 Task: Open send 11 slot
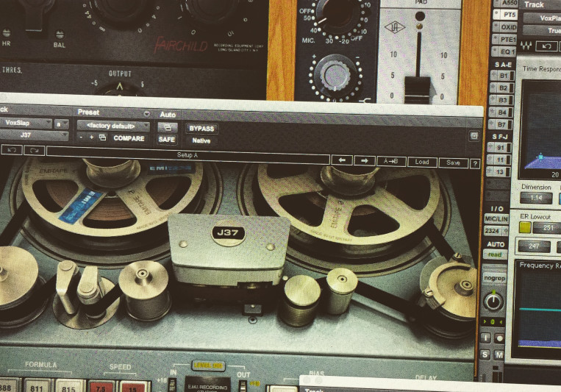coord(499,160)
